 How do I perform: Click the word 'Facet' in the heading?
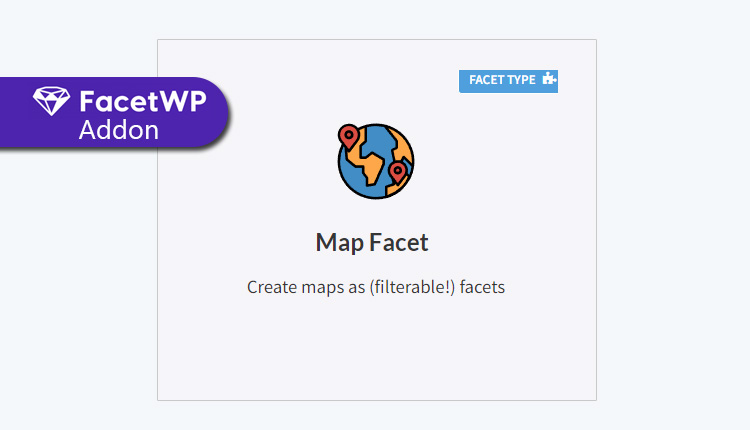399,242
